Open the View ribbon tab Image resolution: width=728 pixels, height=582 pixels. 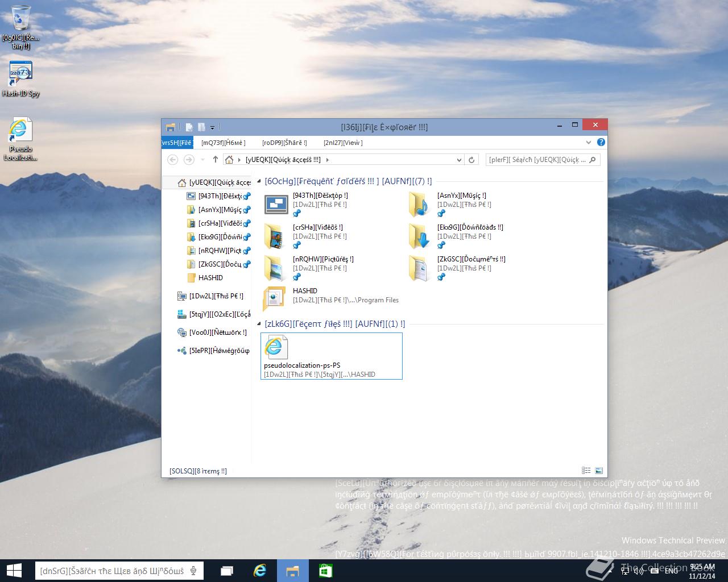tap(343, 143)
